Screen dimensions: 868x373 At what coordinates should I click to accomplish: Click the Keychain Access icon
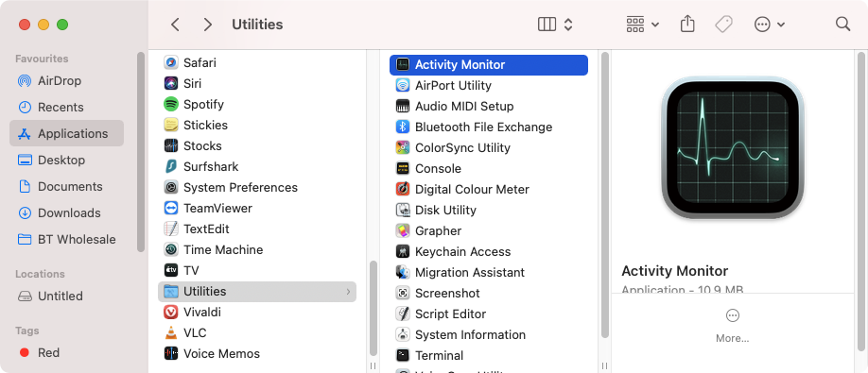(x=403, y=252)
